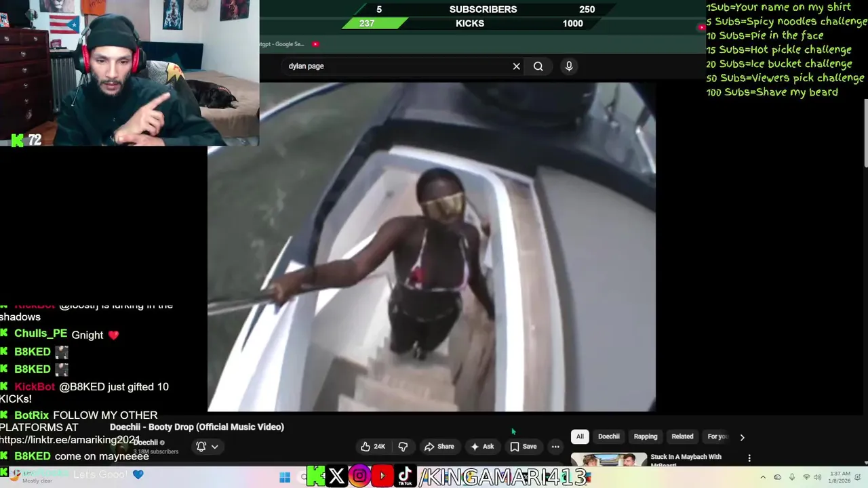Viewport: 868px width, 488px height.
Task: Open the Doechii channel name link
Action: tap(145, 443)
